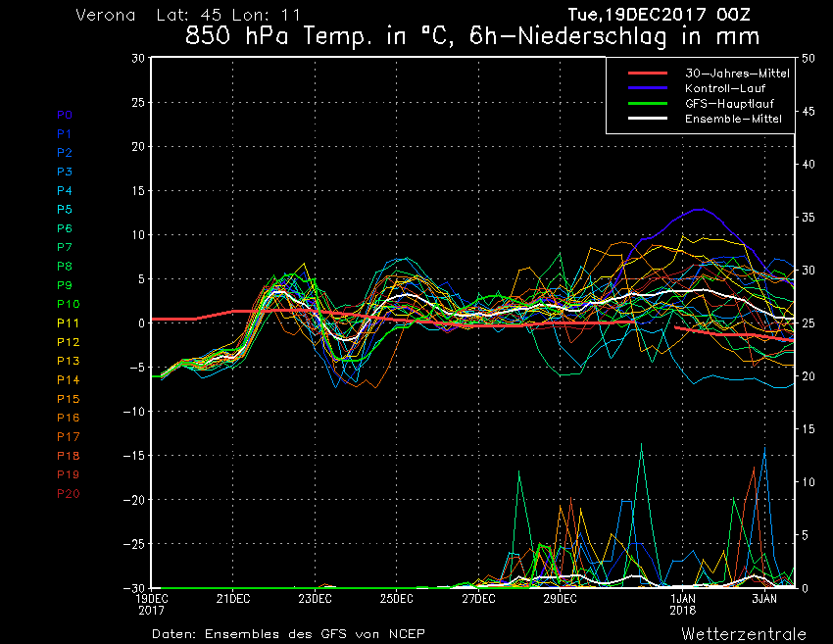Click the P0 ensemble member label
833x644 pixels.
pyautogui.click(x=65, y=115)
